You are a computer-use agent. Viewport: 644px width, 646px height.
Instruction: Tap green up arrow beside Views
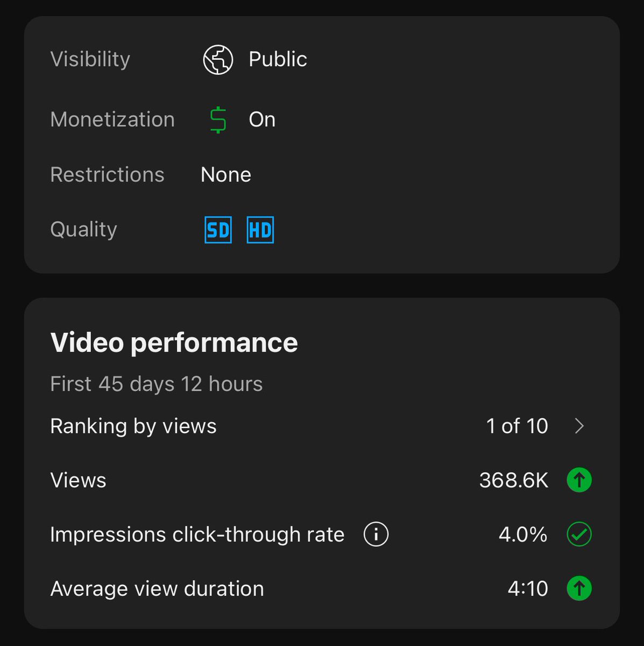coord(579,480)
